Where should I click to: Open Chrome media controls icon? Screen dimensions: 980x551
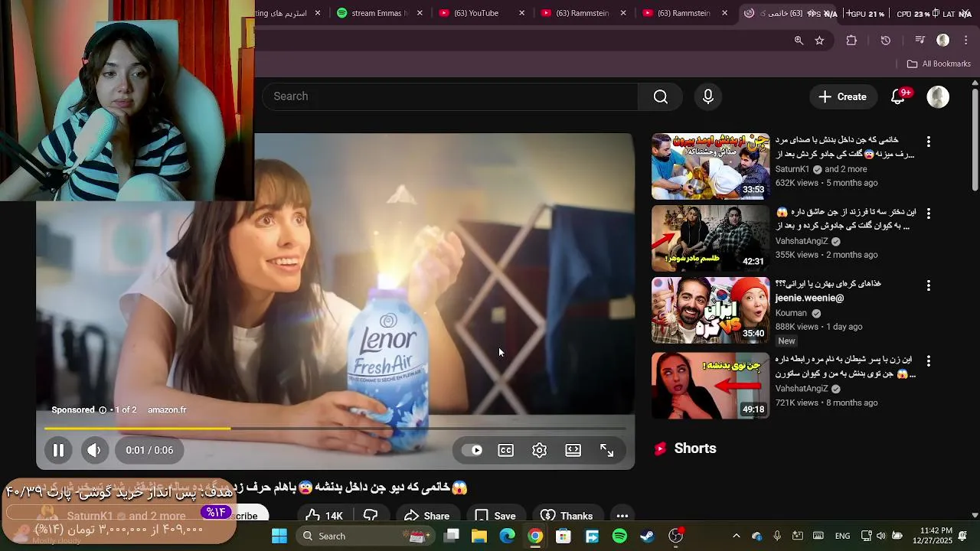click(920, 41)
